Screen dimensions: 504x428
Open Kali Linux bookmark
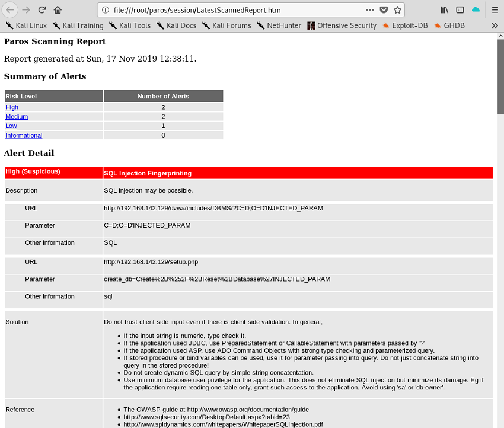[26, 25]
